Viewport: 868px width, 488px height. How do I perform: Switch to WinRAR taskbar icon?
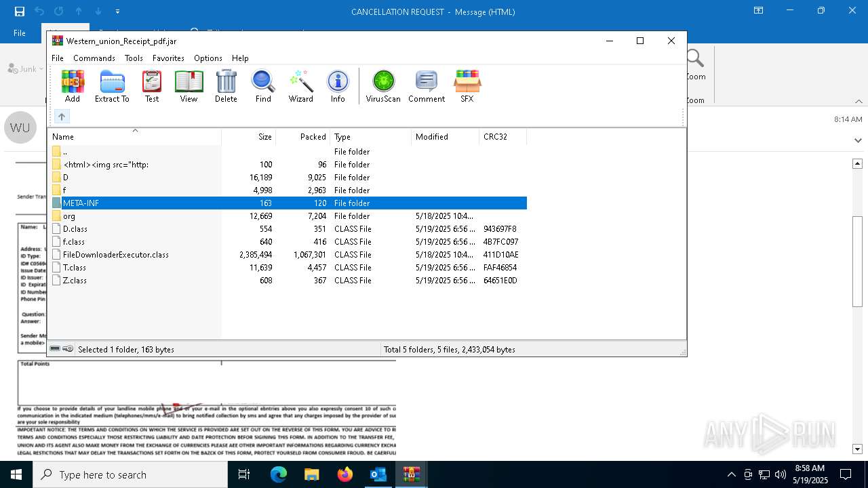point(412,474)
